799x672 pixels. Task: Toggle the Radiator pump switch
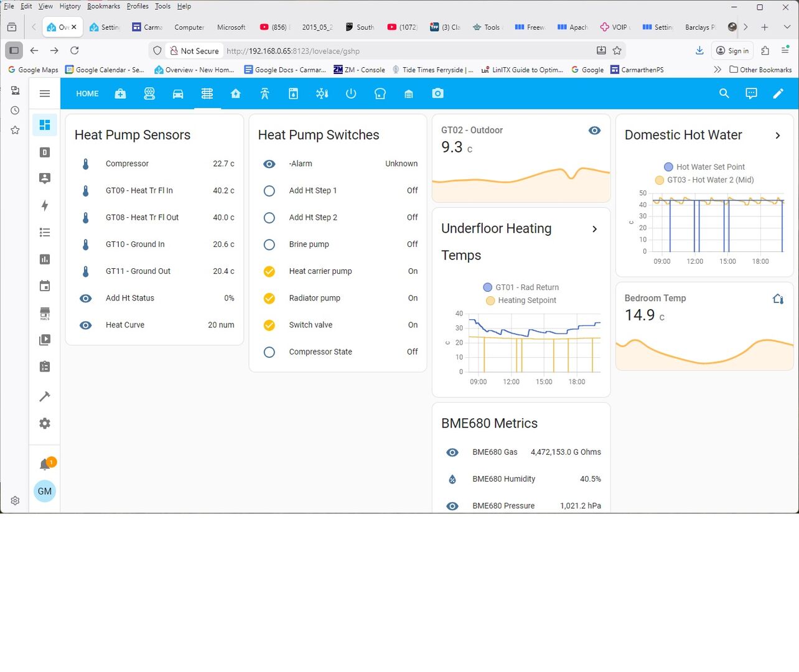click(x=269, y=298)
